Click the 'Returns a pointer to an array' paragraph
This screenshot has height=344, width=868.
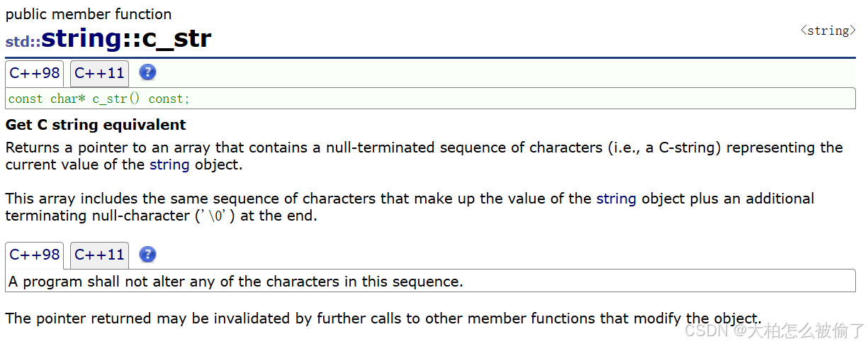pos(424,156)
